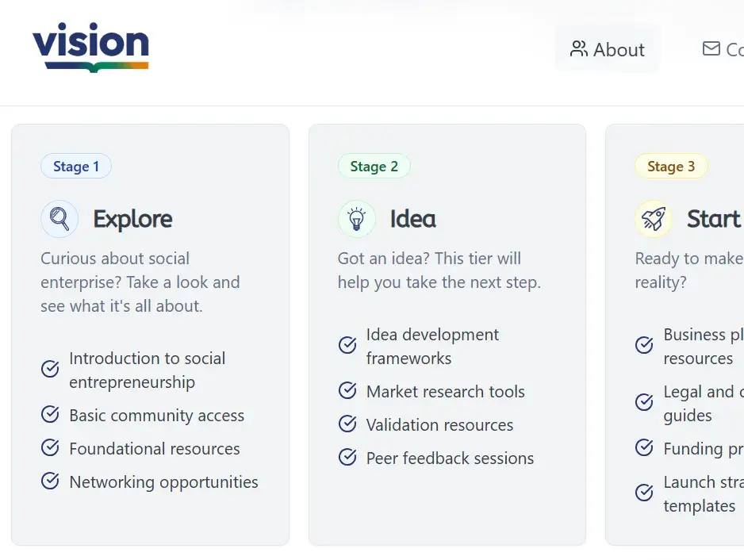Click the Idea heading

[x=412, y=219]
